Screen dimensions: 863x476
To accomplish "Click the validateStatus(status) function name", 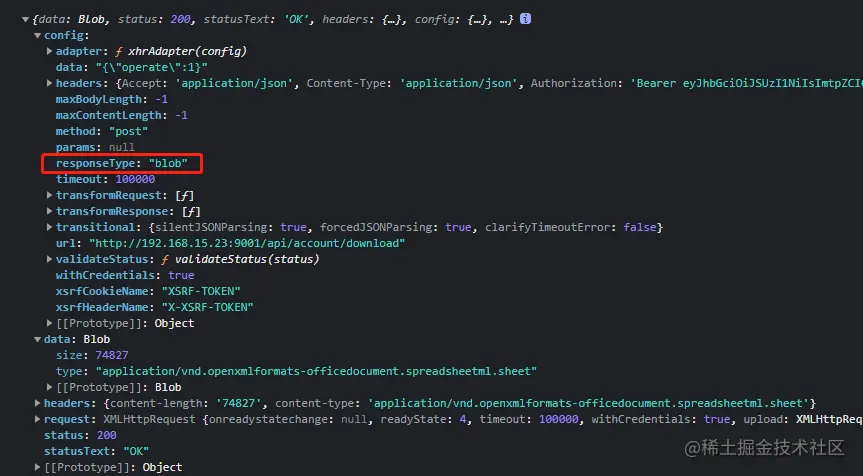I will click(x=247, y=259).
